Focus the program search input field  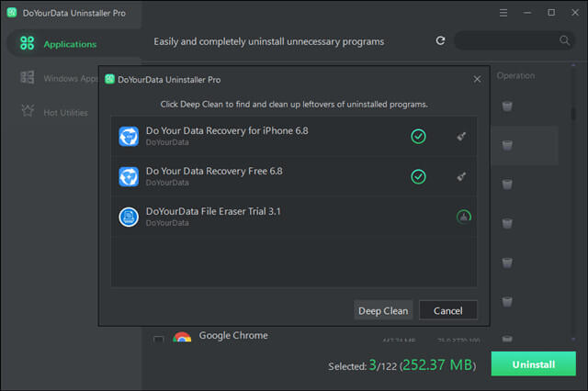click(505, 41)
